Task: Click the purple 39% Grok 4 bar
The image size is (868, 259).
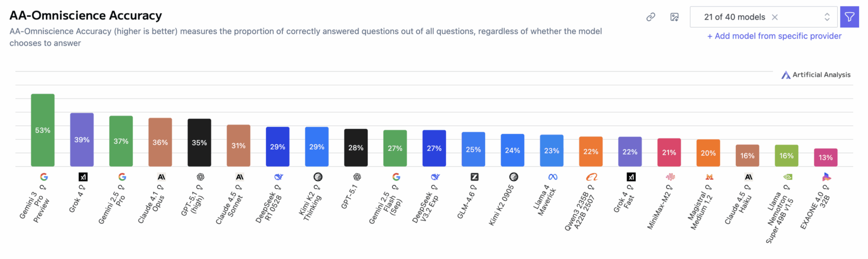Action: coord(82,140)
